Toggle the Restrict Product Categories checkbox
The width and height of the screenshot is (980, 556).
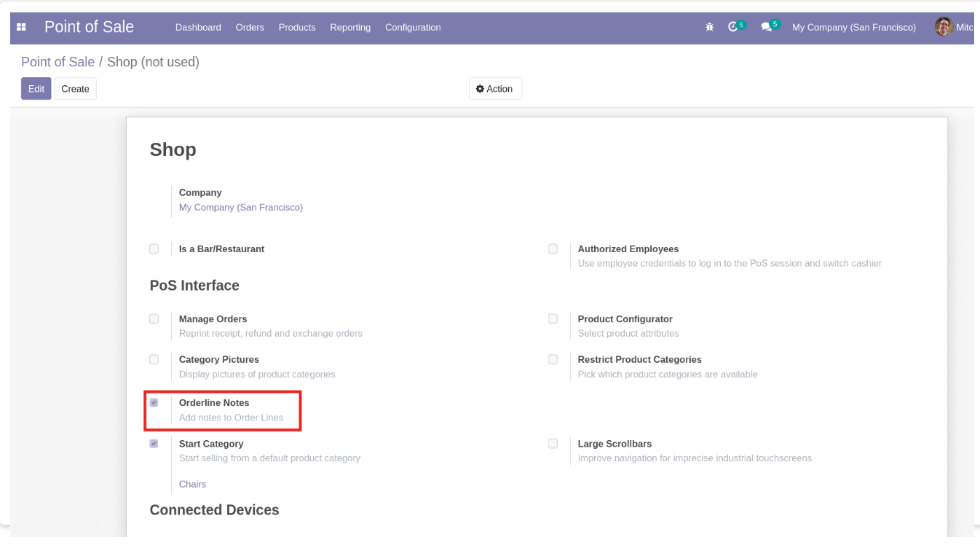point(553,359)
